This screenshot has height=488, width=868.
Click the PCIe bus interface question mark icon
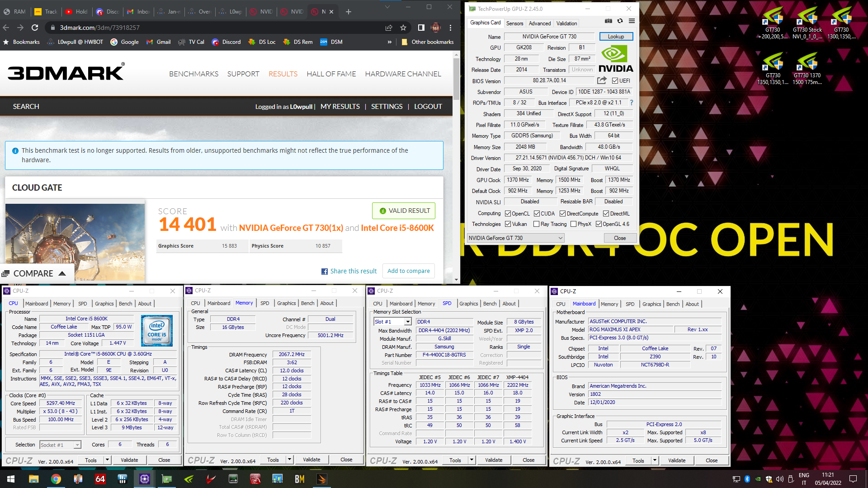coord(631,103)
